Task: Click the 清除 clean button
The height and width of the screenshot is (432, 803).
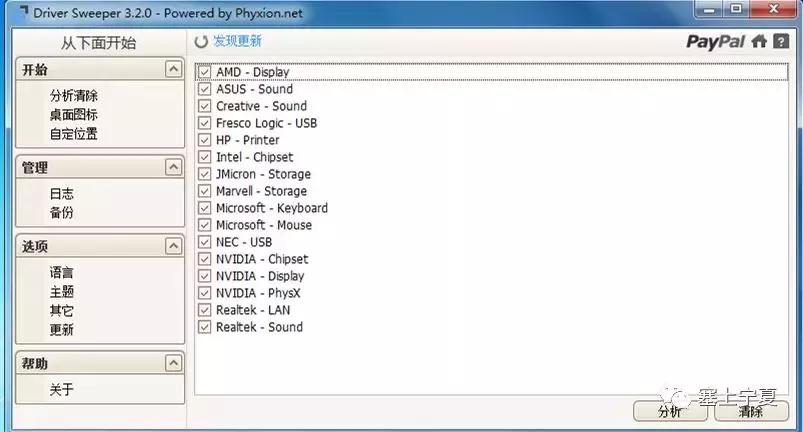Action: pos(751,411)
